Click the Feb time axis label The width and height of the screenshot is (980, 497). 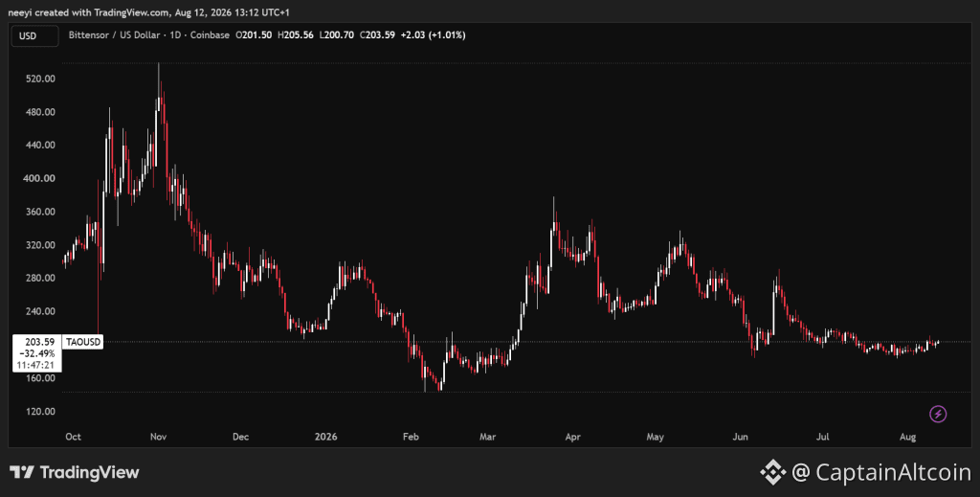tap(411, 437)
